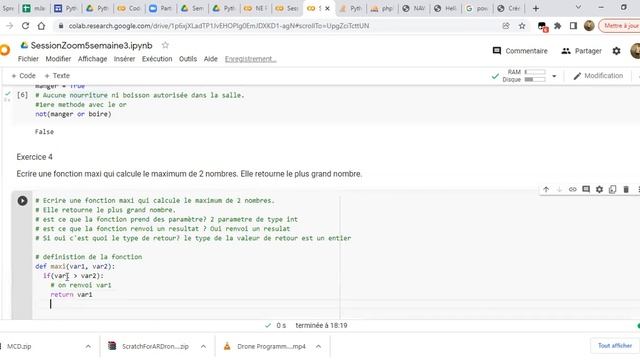Close the active Colab tab
This screenshot has width=640, height=360.
(327, 8)
